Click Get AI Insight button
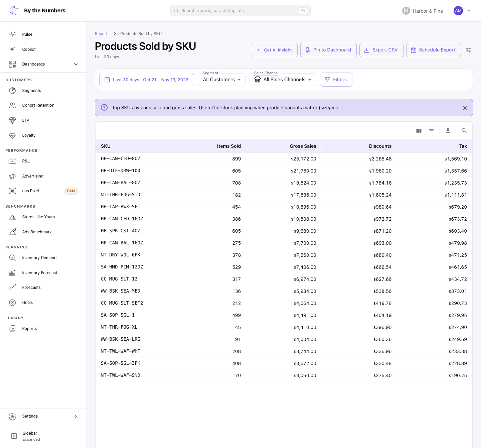 click(x=274, y=50)
